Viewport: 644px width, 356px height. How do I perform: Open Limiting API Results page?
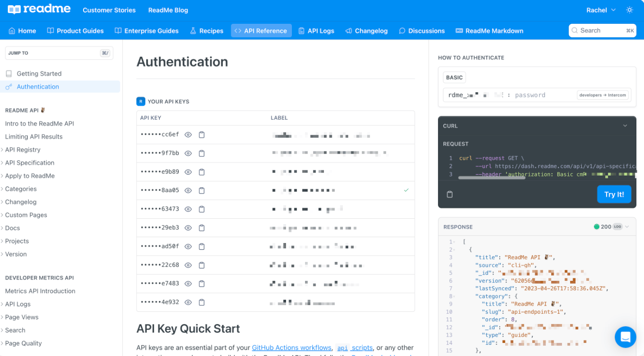click(x=34, y=137)
